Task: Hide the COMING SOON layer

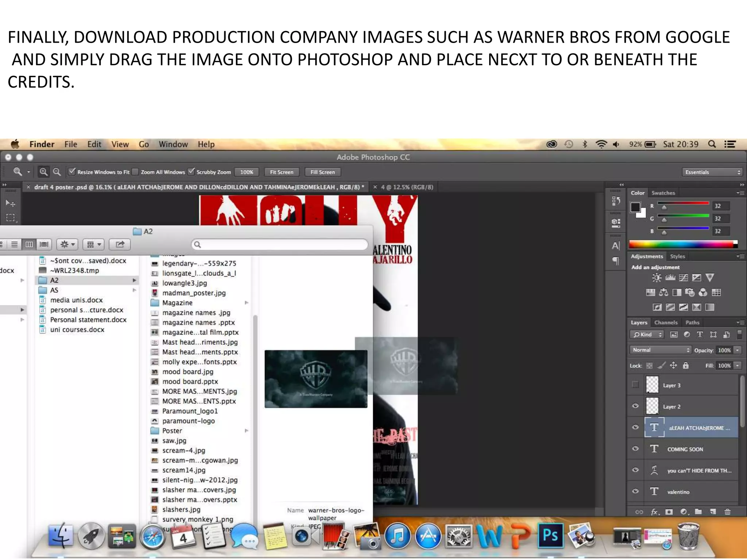Action: point(635,448)
